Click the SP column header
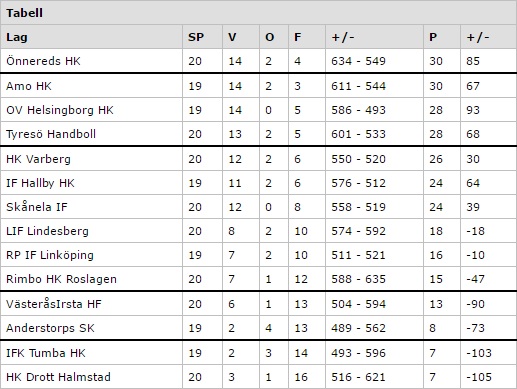The image size is (517, 389). 196,37
